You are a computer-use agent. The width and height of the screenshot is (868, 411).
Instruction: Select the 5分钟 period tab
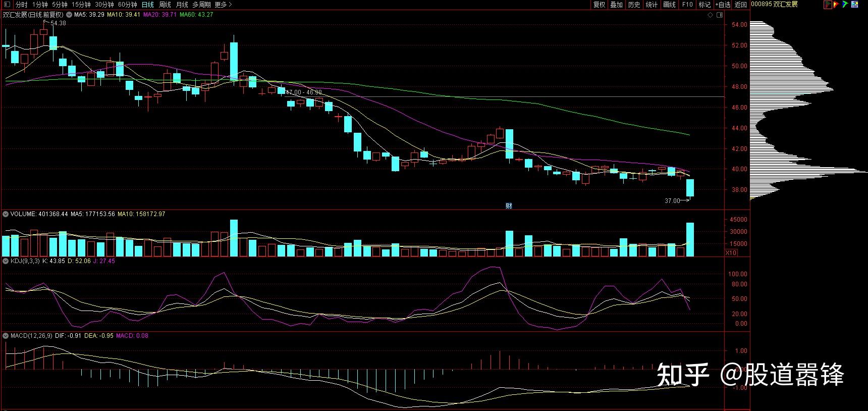pyautogui.click(x=60, y=5)
